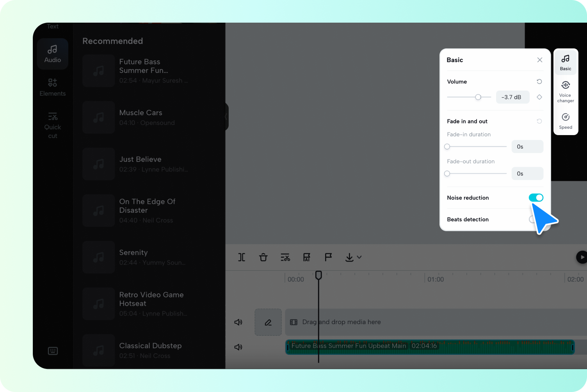This screenshot has width=587, height=392.
Task: Close the Basic settings panel
Action: (x=540, y=60)
